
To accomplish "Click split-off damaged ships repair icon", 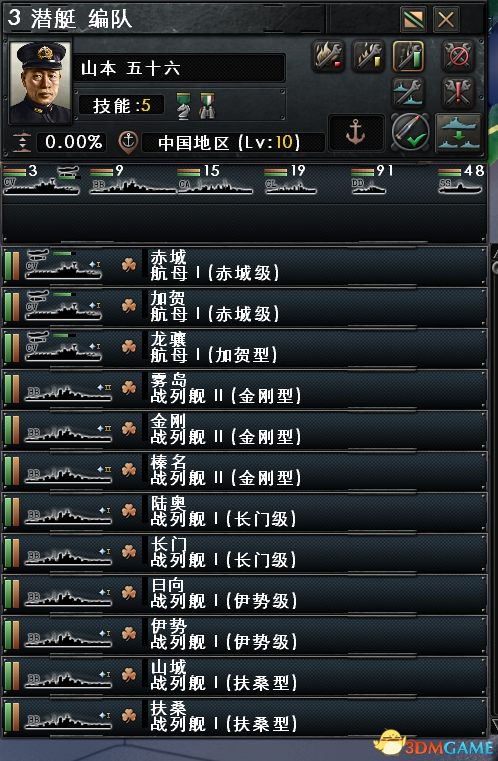I will pos(408,92).
